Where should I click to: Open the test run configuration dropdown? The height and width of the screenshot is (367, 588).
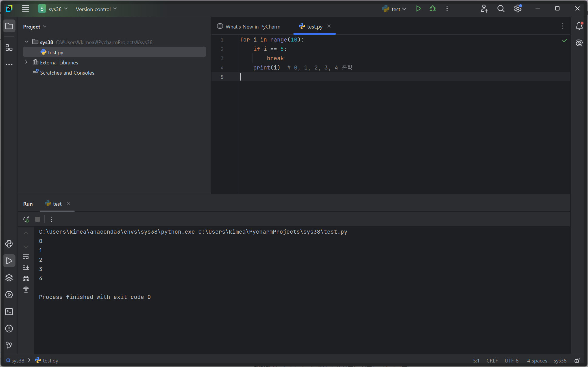click(395, 9)
